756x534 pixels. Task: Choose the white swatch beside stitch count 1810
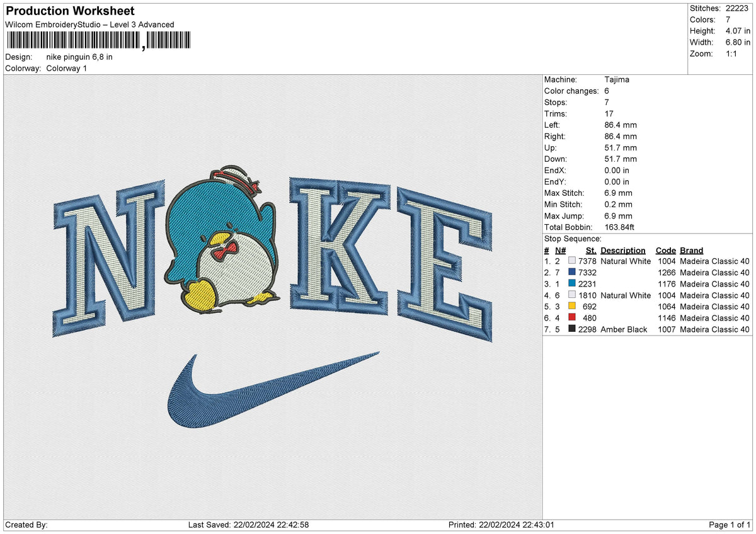[572, 295]
